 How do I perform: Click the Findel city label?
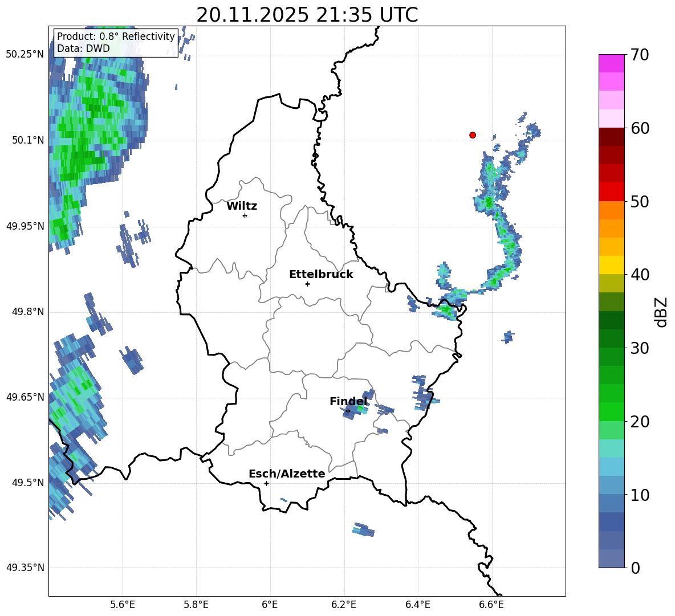348,401
